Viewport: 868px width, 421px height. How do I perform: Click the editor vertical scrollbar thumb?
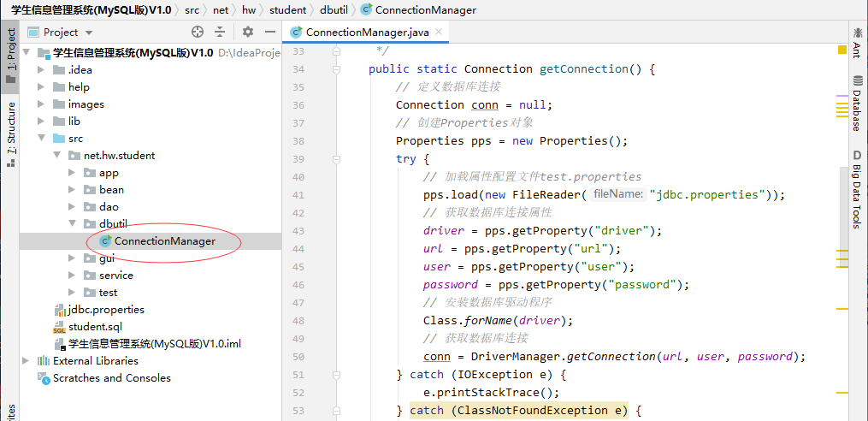(844, 216)
